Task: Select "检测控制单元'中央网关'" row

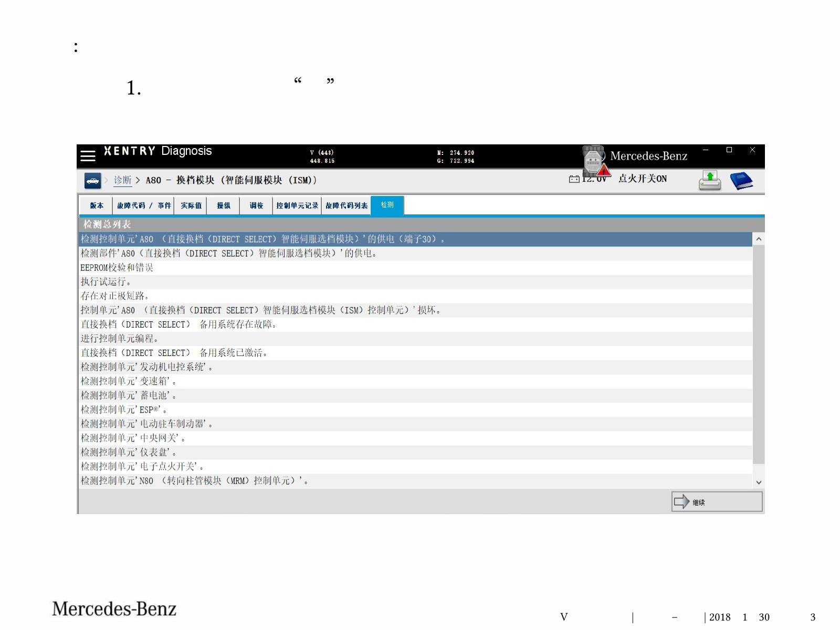Action: pyautogui.click(x=415, y=438)
